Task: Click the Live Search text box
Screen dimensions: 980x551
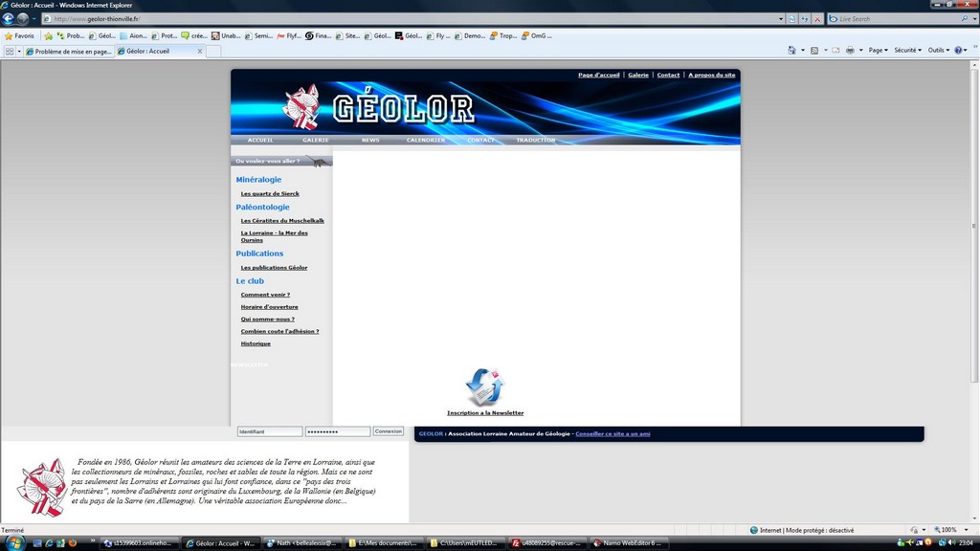Action: tap(897, 19)
